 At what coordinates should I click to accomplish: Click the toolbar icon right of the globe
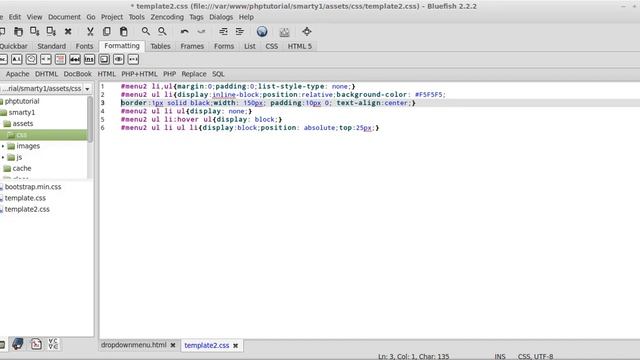point(284,32)
